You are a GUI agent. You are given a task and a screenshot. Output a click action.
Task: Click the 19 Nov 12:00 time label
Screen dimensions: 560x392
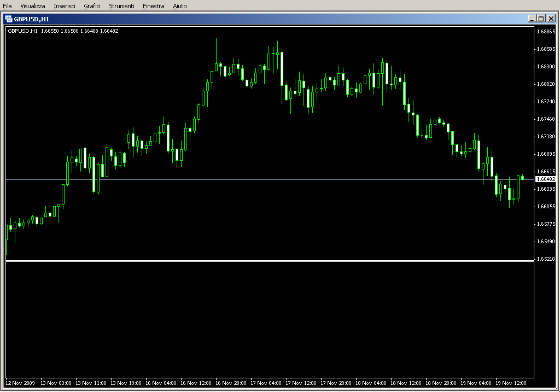click(511, 383)
